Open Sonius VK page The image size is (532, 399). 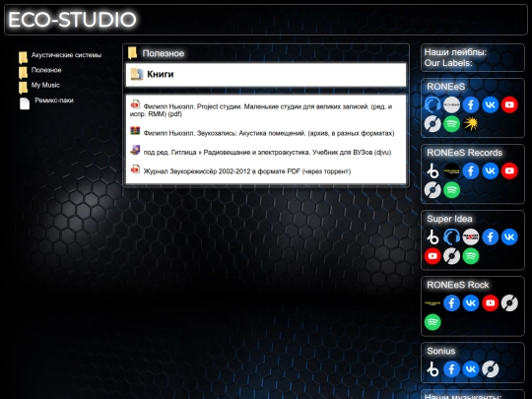(471, 369)
